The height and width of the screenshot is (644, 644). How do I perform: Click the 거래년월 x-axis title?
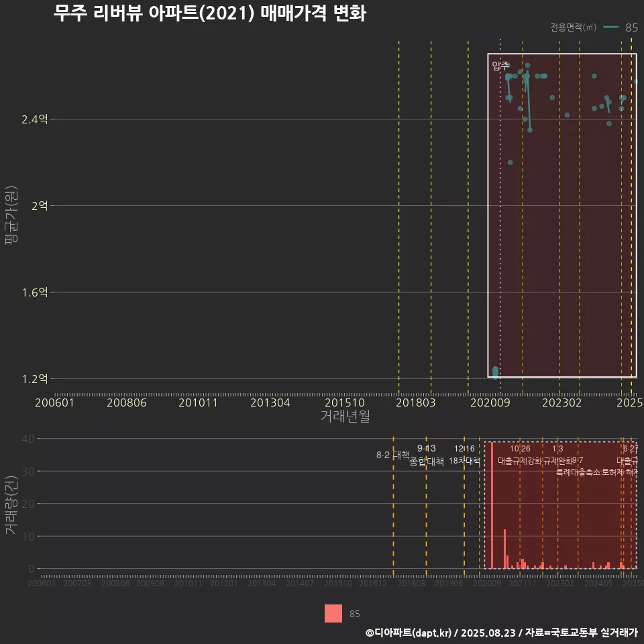point(345,416)
